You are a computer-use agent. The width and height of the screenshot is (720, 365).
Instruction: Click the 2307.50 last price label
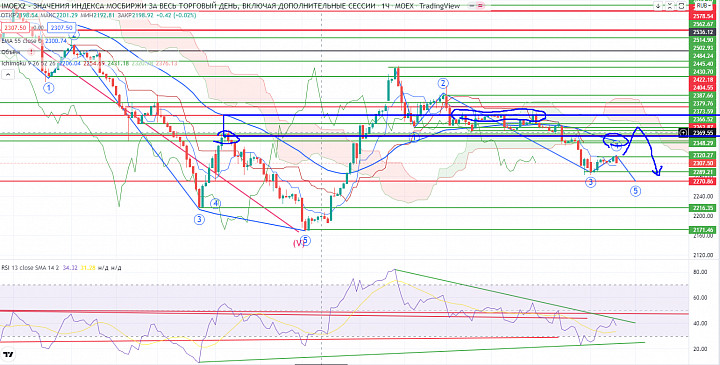click(704, 163)
